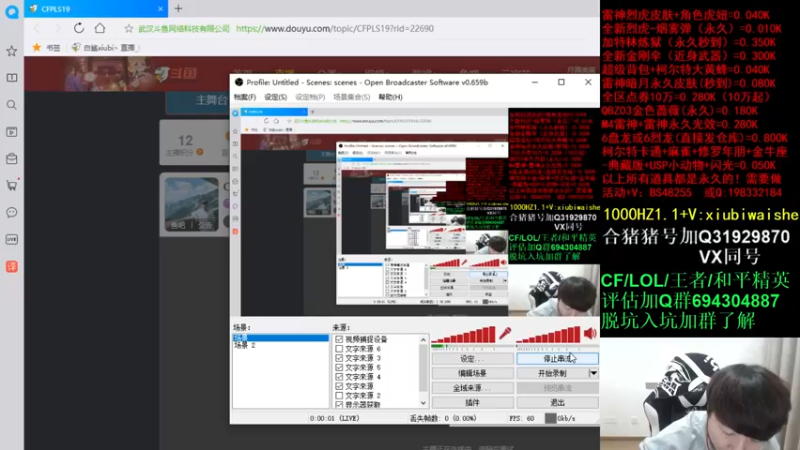Open 档案(F) menu in OBS

pos(245,97)
